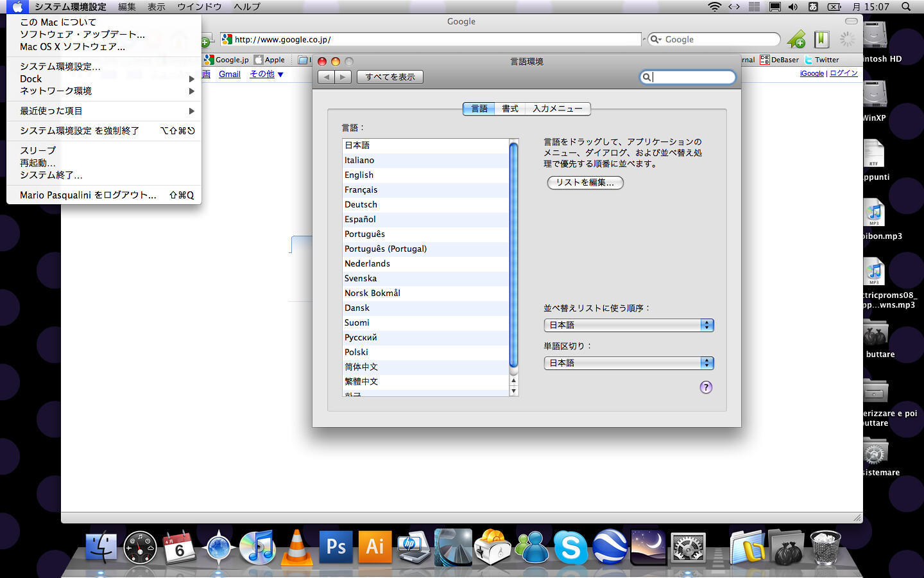This screenshot has width=924, height=578.
Task: Choose スリープ from the Apple menu
Action: point(38,150)
